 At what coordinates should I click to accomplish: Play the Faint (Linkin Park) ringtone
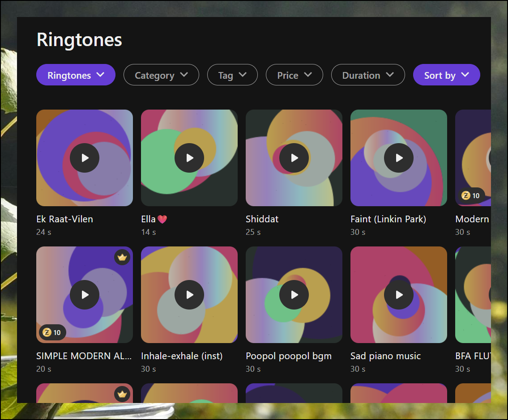click(x=398, y=158)
